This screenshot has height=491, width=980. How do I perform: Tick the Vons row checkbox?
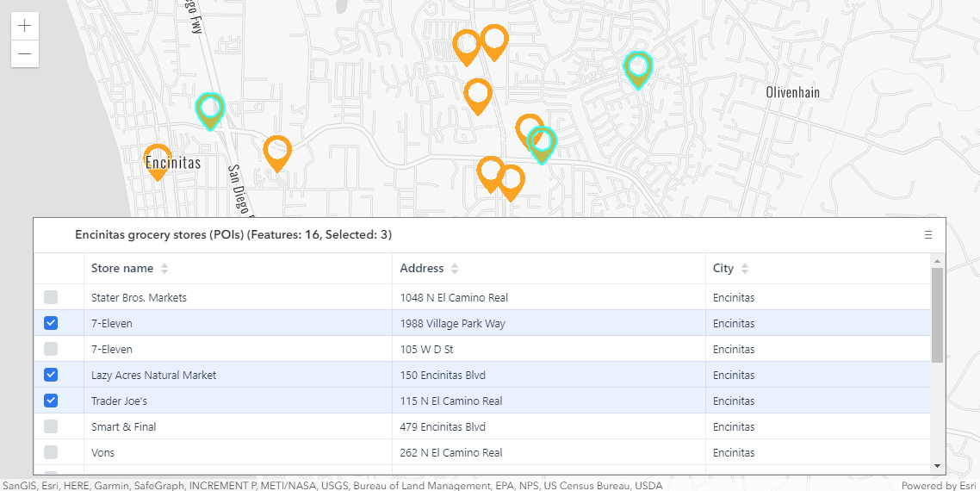click(x=51, y=452)
